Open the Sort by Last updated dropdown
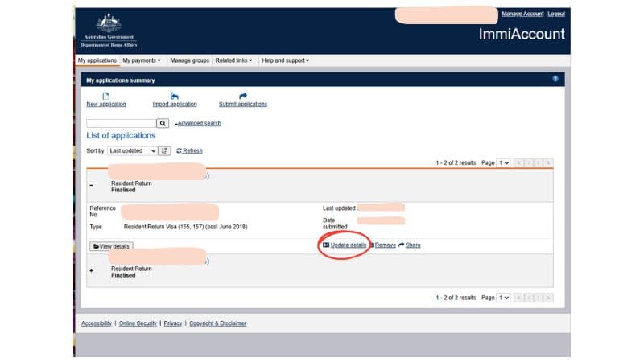Image resolution: width=644 pixels, height=362 pixels. 132,151
